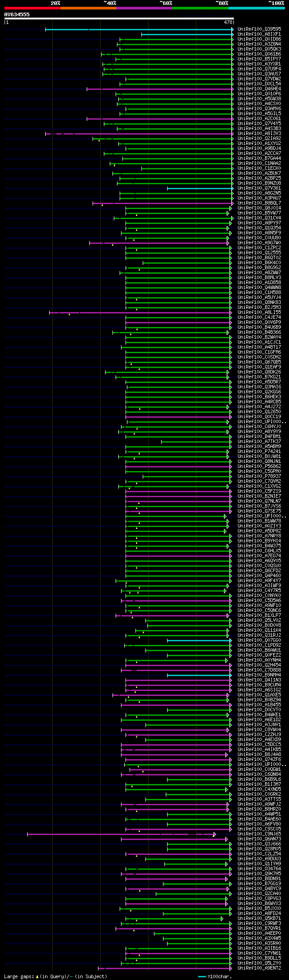Open hit UniRef100_Q7SE75

click(259, 511)
